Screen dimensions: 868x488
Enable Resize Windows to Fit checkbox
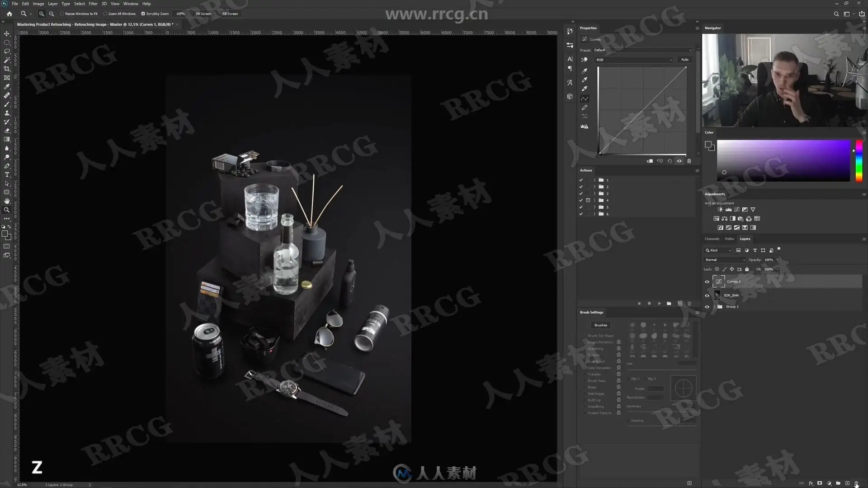[x=62, y=14]
